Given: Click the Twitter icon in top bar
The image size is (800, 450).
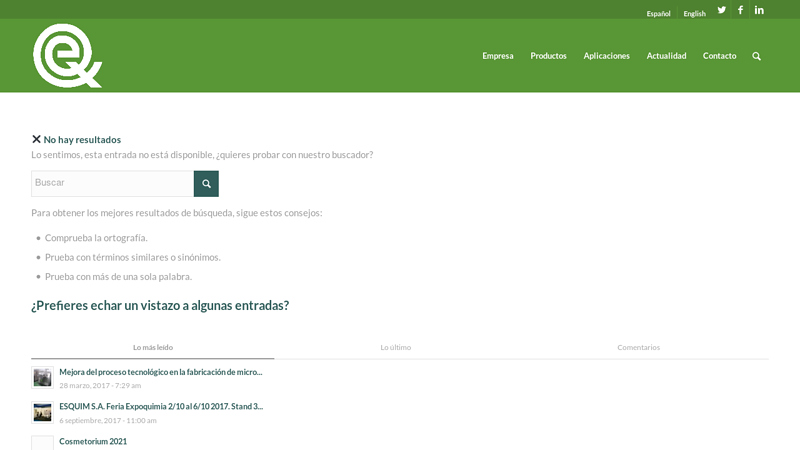Looking at the screenshot, I should (721, 10).
